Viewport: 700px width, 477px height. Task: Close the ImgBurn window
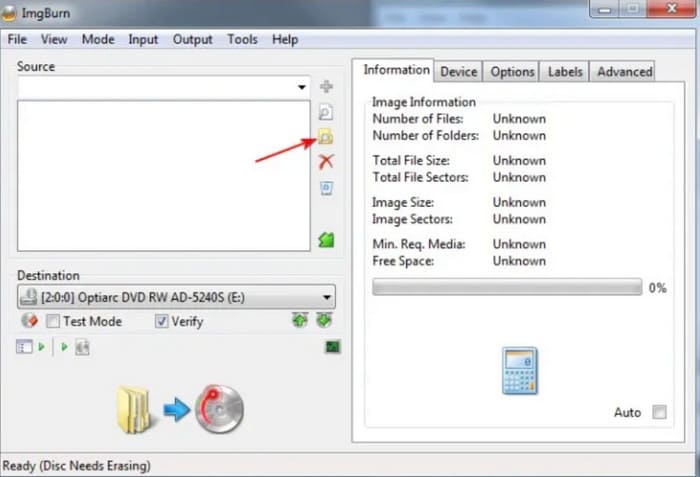672,8
